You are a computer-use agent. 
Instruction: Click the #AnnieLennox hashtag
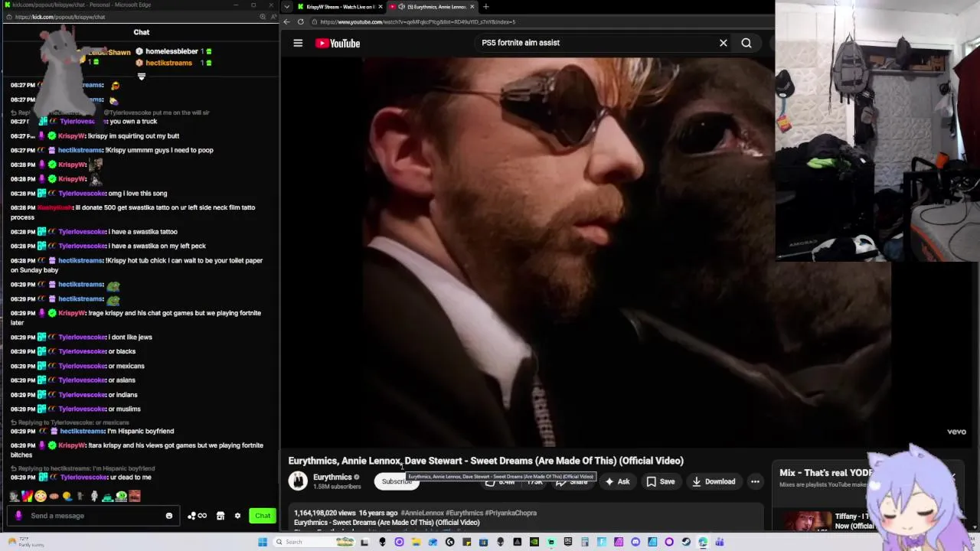click(422, 513)
